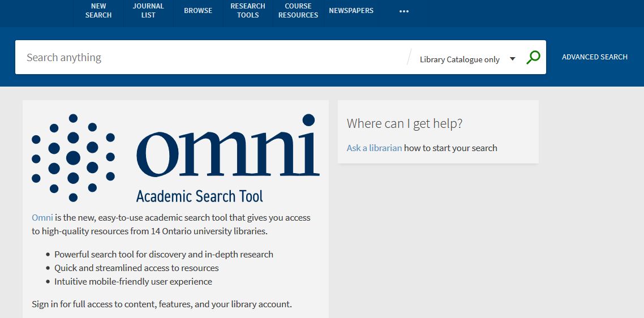Click 'how to start your search' text
The width and height of the screenshot is (644, 318).
[x=450, y=148]
